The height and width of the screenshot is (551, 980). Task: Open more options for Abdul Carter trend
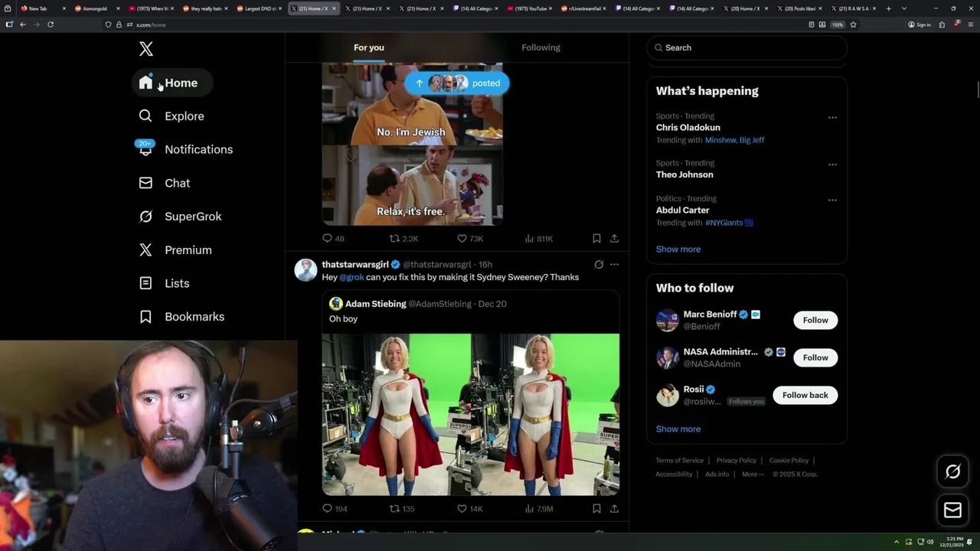(x=832, y=201)
